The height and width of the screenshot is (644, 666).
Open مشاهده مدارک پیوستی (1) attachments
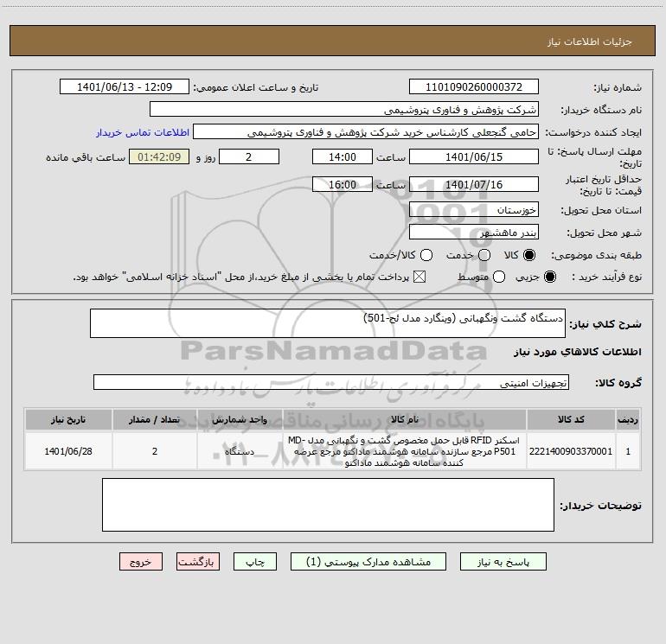[x=368, y=562]
